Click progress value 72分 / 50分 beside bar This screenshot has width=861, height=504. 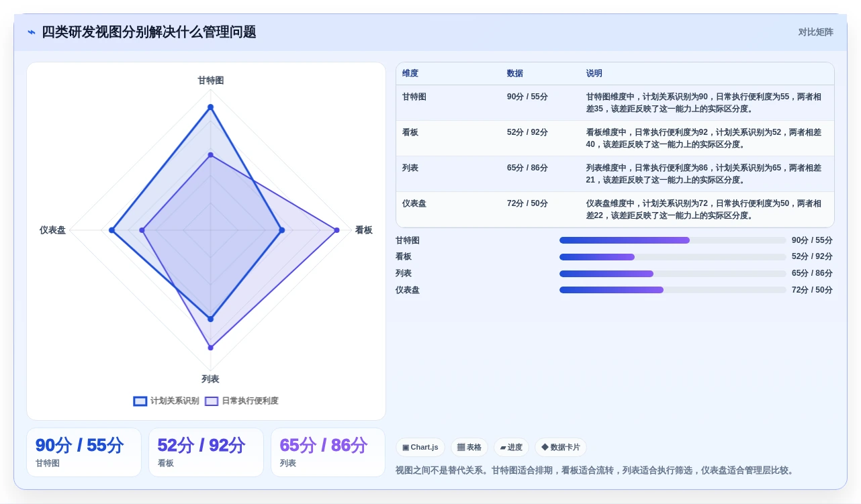coord(812,290)
